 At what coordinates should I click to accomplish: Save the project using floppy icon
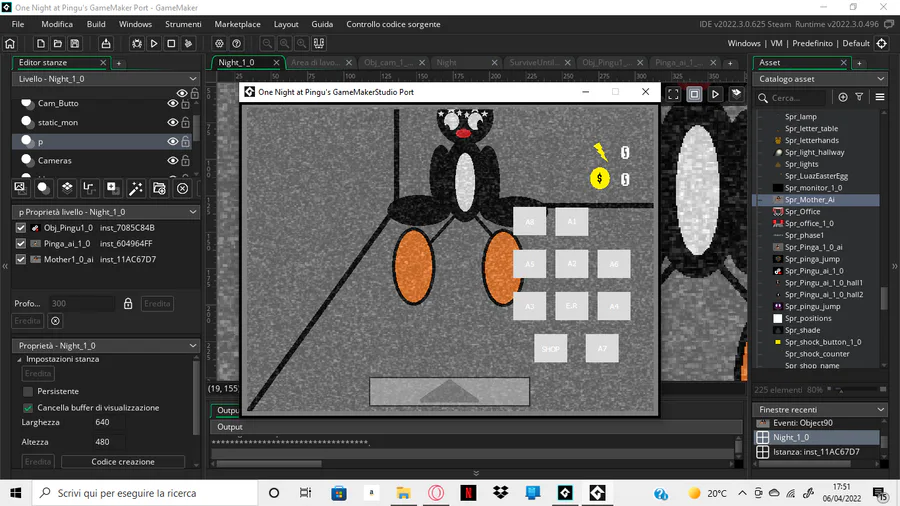tap(75, 44)
